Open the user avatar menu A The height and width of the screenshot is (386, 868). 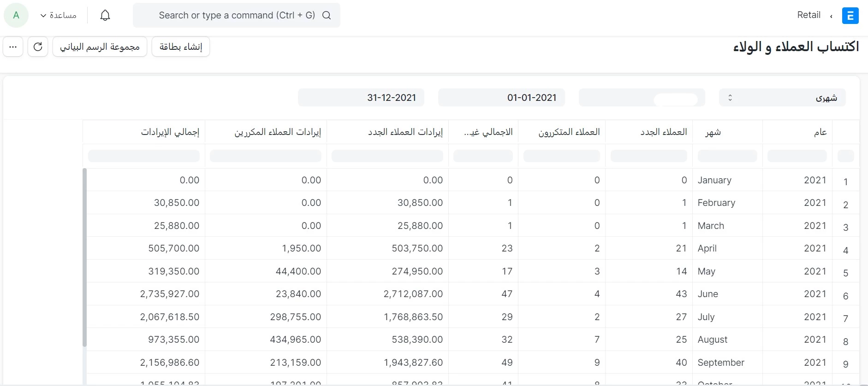(x=16, y=15)
